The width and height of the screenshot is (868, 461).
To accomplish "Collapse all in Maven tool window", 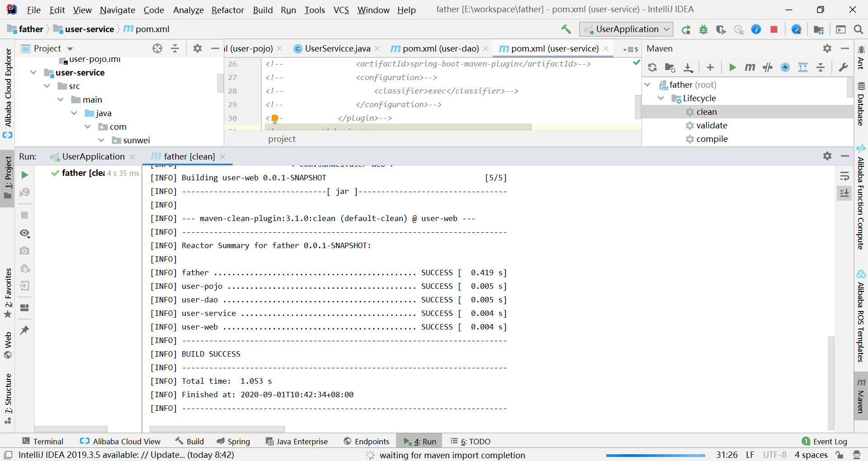I will (x=821, y=68).
